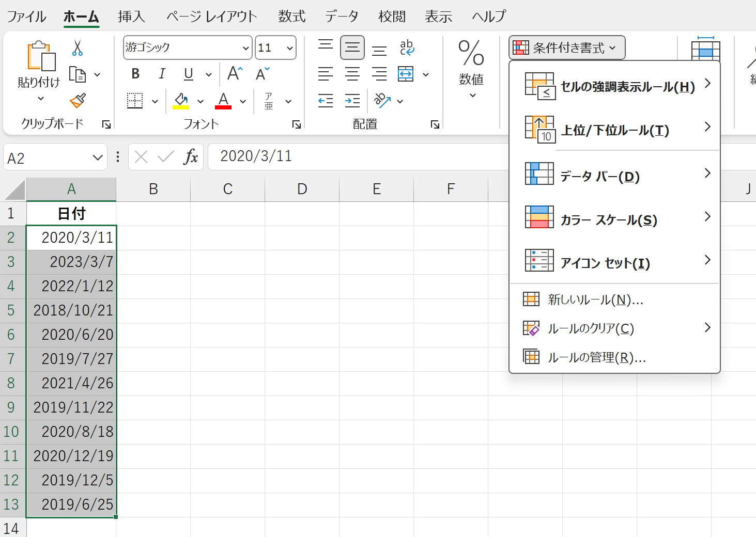Image resolution: width=756 pixels, height=537 pixels.
Task: Click the increase font size icon
Action: click(235, 74)
